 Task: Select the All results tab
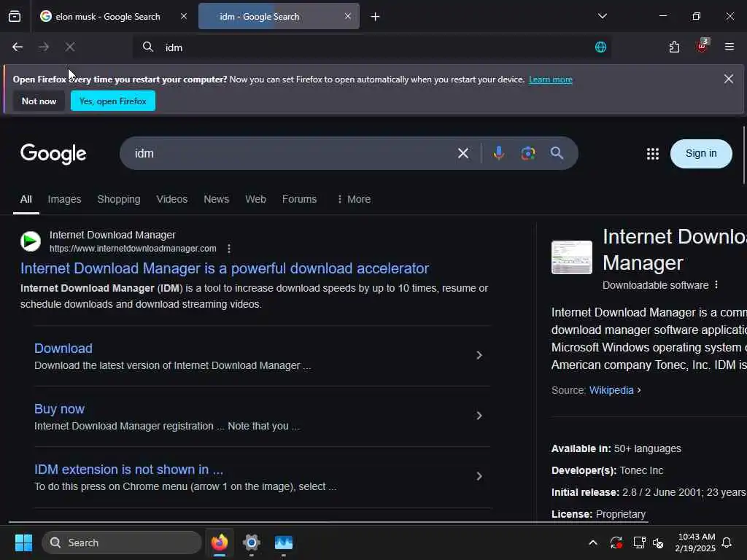click(x=26, y=199)
